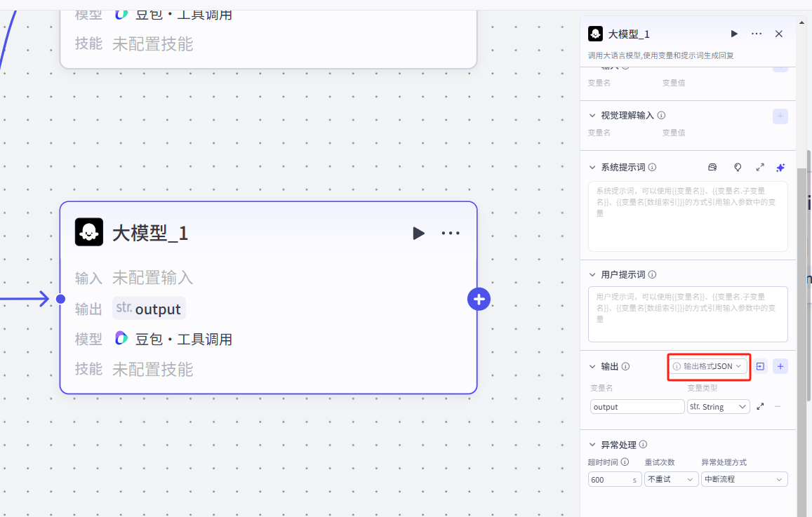Collapse the 异常处理 section
812x517 pixels.
coord(592,445)
